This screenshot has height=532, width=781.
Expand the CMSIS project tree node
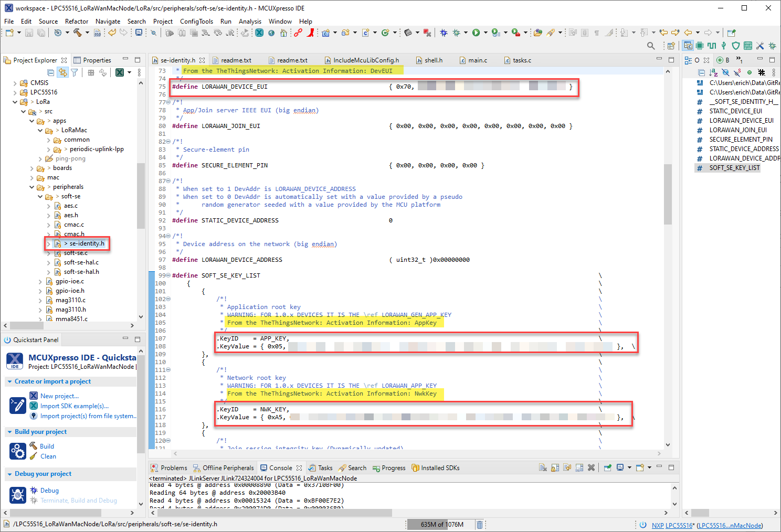[x=15, y=83]
